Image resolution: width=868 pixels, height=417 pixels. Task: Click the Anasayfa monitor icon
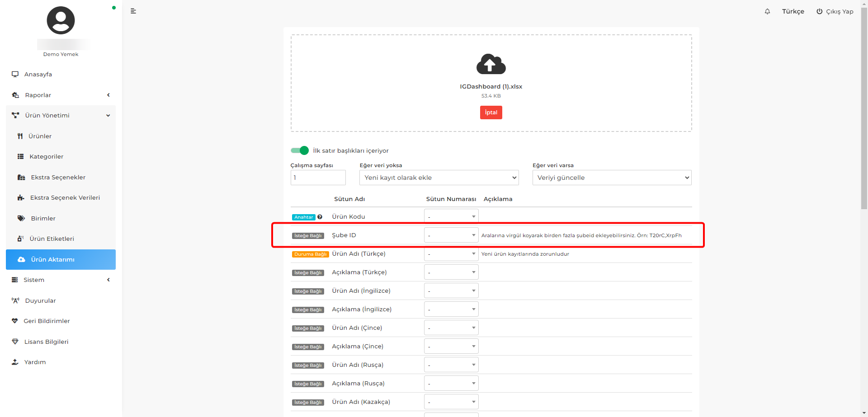(15, 74)
